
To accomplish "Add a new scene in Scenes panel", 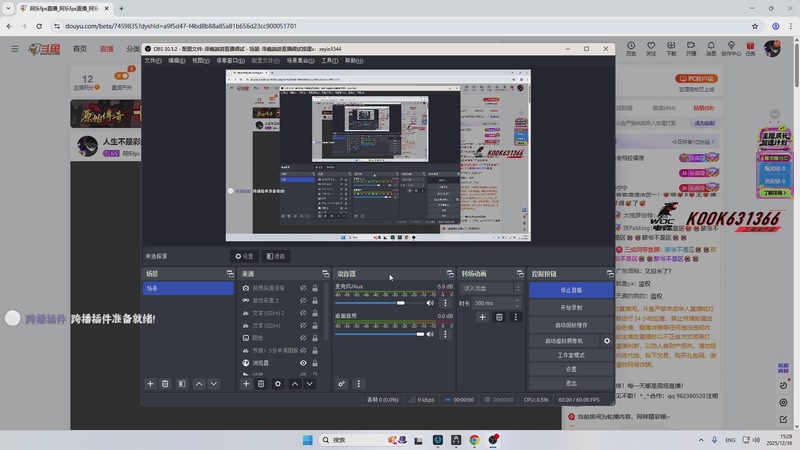I will point(150,384).
